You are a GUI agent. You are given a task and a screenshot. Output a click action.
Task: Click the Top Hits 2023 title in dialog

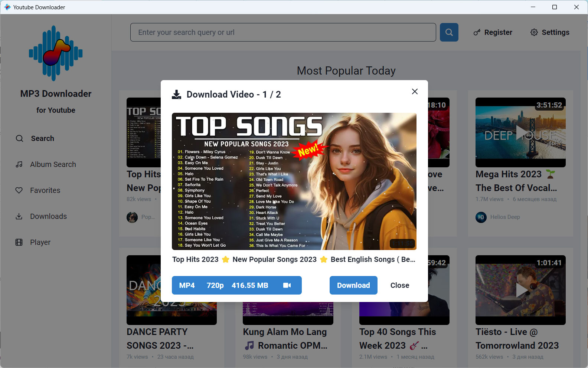[x=294, y=259]
